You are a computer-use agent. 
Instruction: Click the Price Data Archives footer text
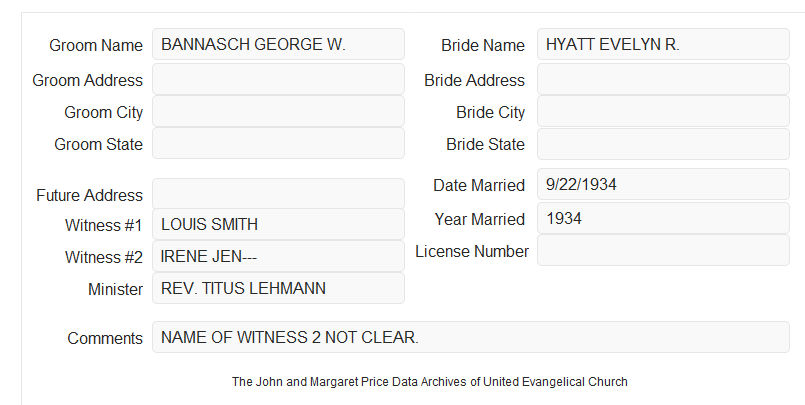click(x=429, y=382)
